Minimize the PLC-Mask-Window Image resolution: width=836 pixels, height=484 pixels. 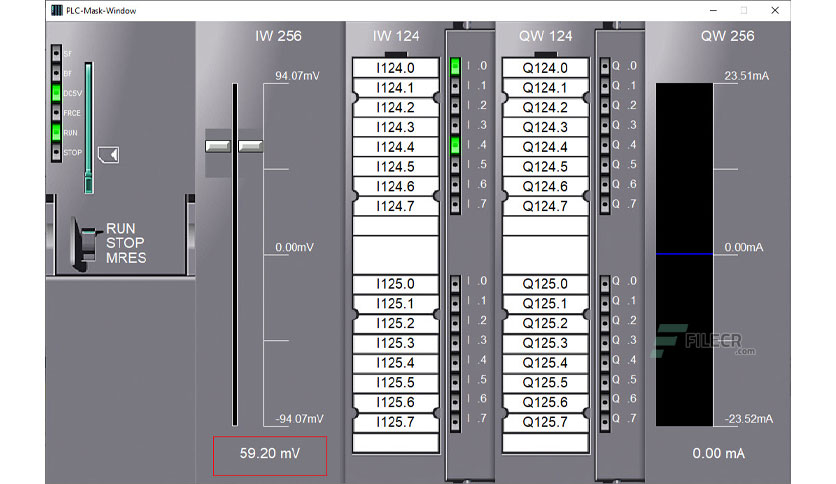(x=713, y=10)
